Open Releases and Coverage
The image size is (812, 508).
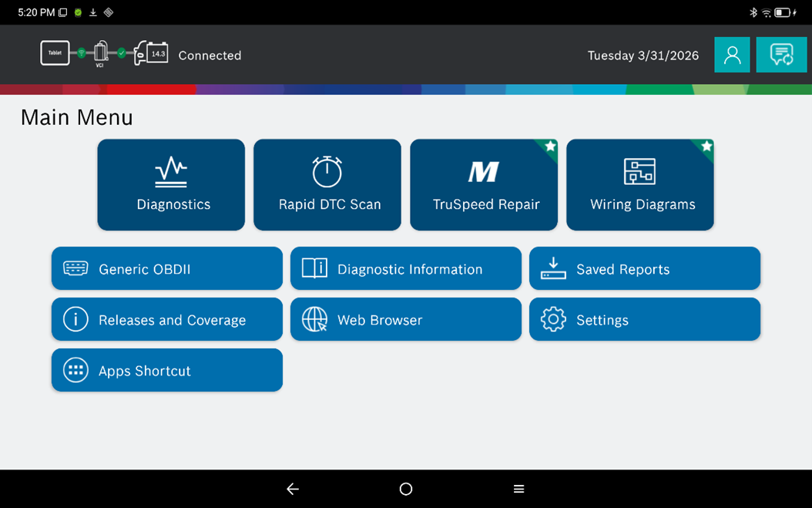[x=167, y=320]
